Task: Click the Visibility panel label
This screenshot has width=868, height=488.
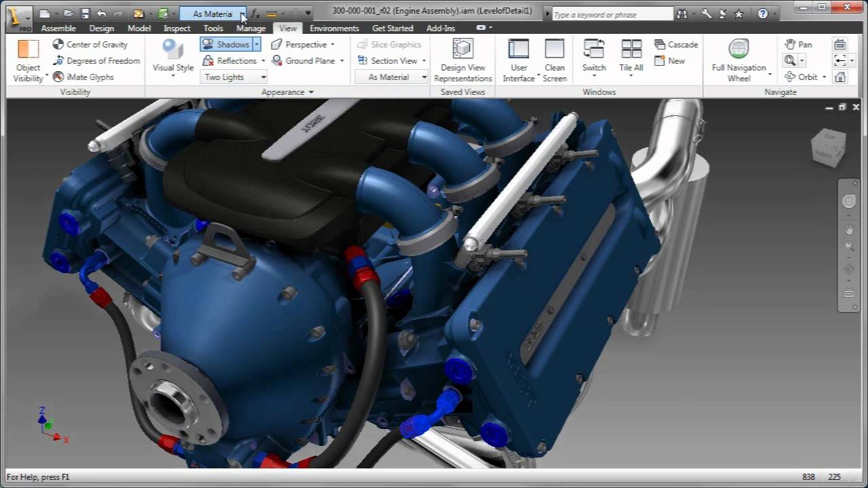Action: [75, 92]
